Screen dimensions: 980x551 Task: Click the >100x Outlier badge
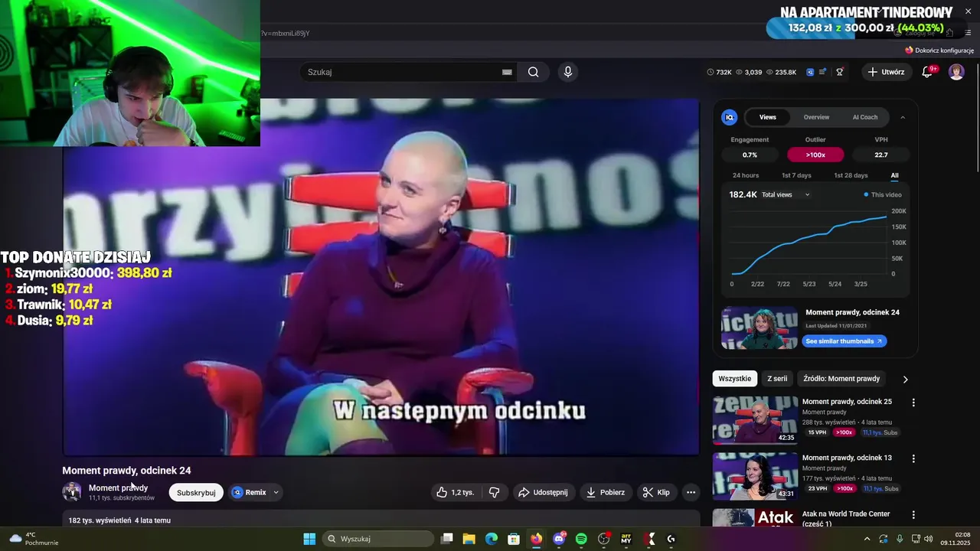(x=815, y=155)
